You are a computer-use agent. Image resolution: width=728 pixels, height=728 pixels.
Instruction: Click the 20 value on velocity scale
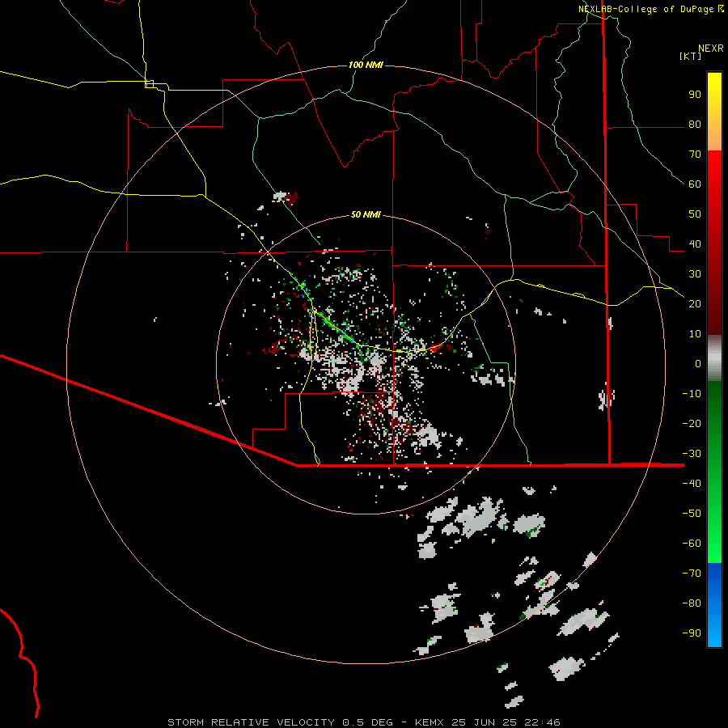tap(695, 304)
